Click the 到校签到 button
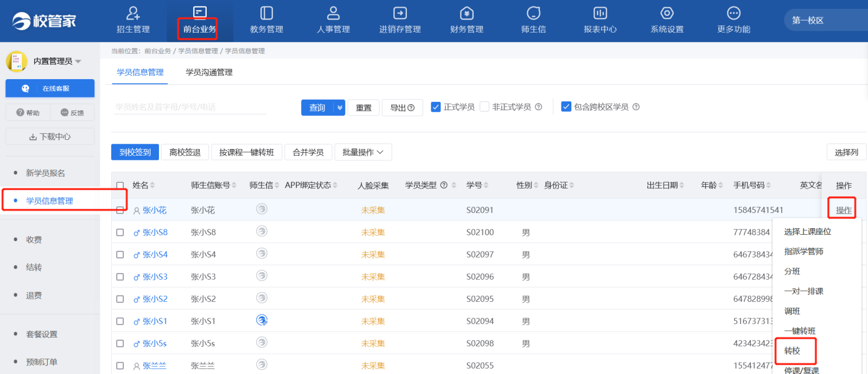 135,152
